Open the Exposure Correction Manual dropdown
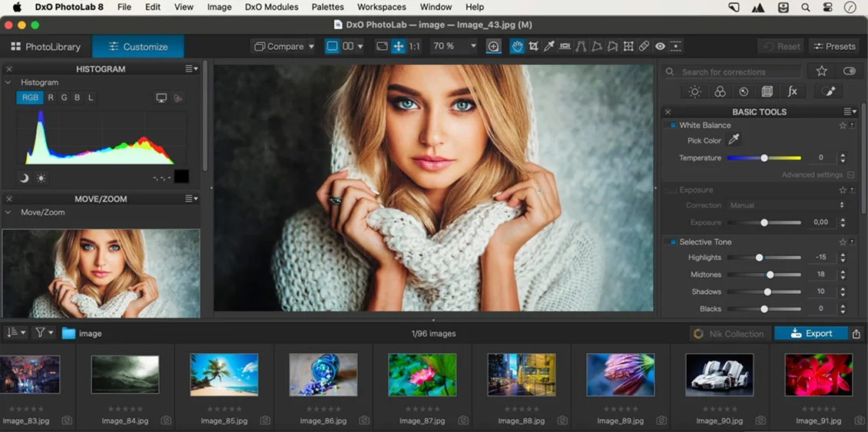Viewport: 868px width, 432px height. point(786,205)
